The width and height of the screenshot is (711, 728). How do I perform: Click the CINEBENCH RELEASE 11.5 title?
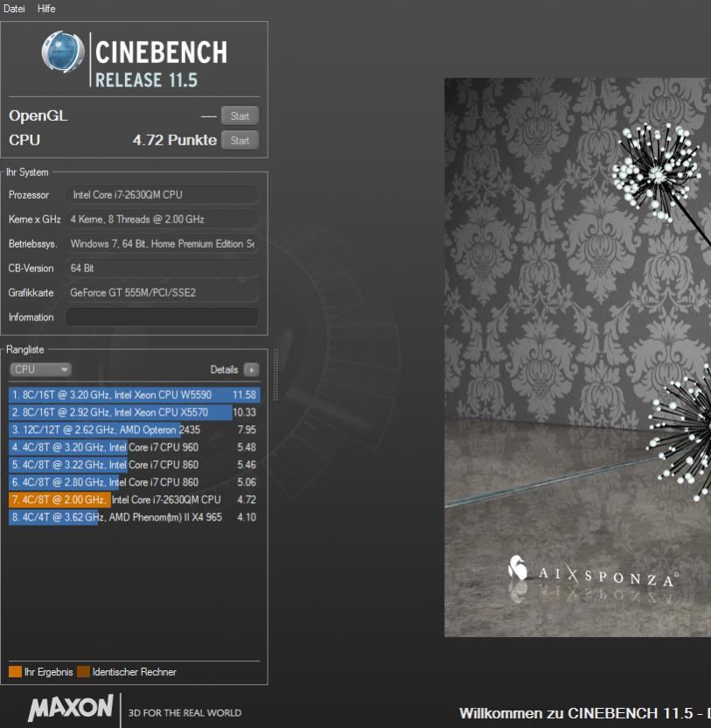tap(161, 64)
